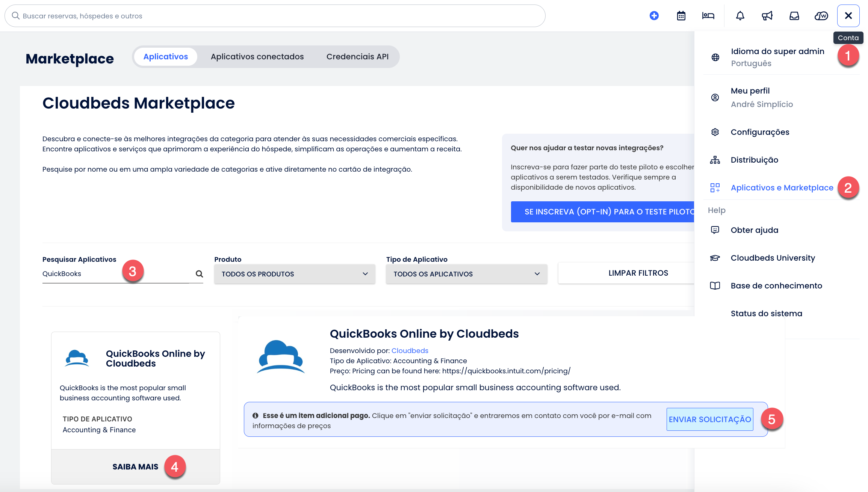Switch to the Aplicativos tab
Screen dimensions: 868x492
tap(165, 57)
